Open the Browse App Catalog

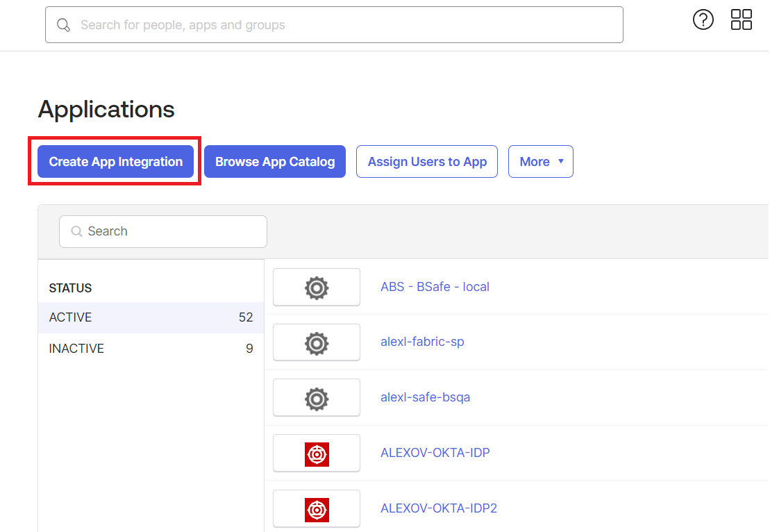point(274,161)
